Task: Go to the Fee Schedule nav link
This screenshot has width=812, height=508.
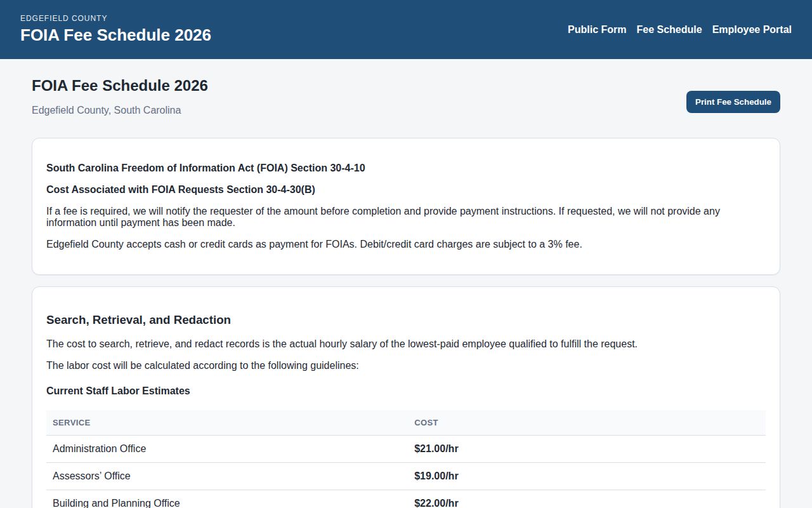Action: click(x=669, y=29)
